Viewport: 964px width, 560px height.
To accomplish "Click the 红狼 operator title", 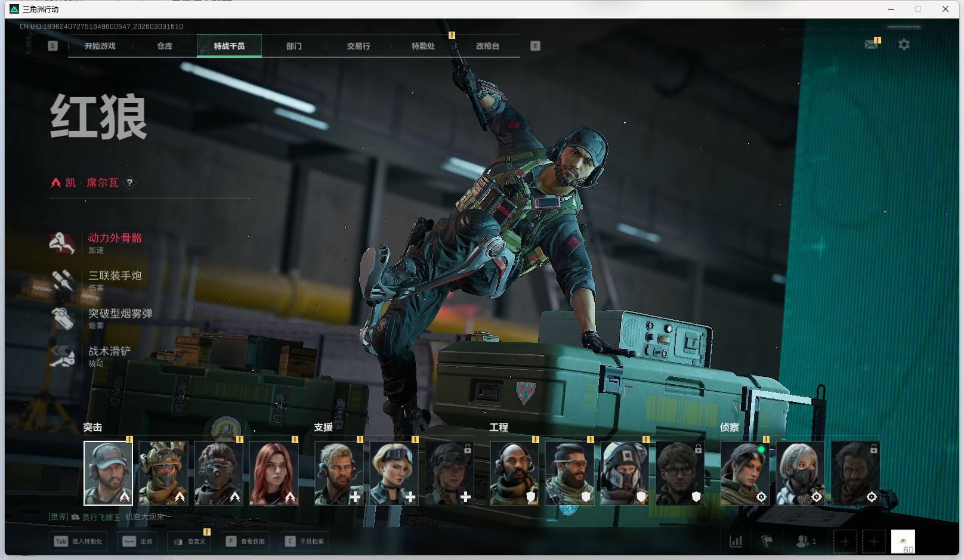I will pos(98,117).
